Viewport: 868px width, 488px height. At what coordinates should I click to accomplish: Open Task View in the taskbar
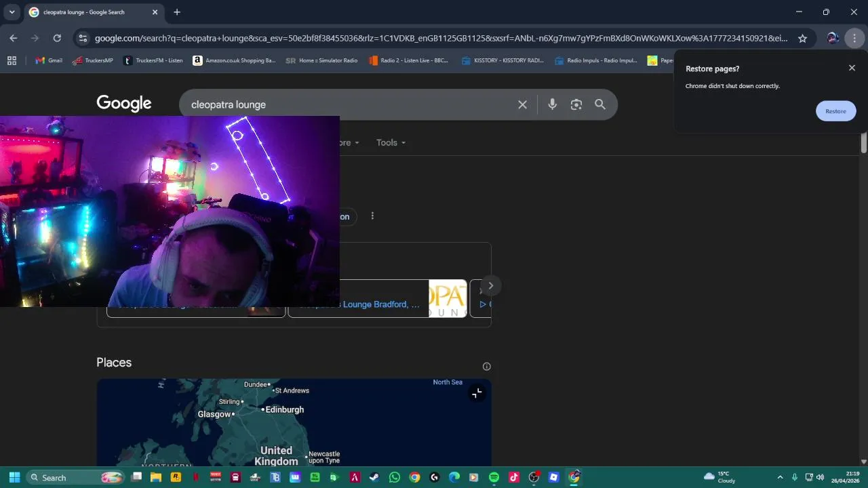(136, 477)
